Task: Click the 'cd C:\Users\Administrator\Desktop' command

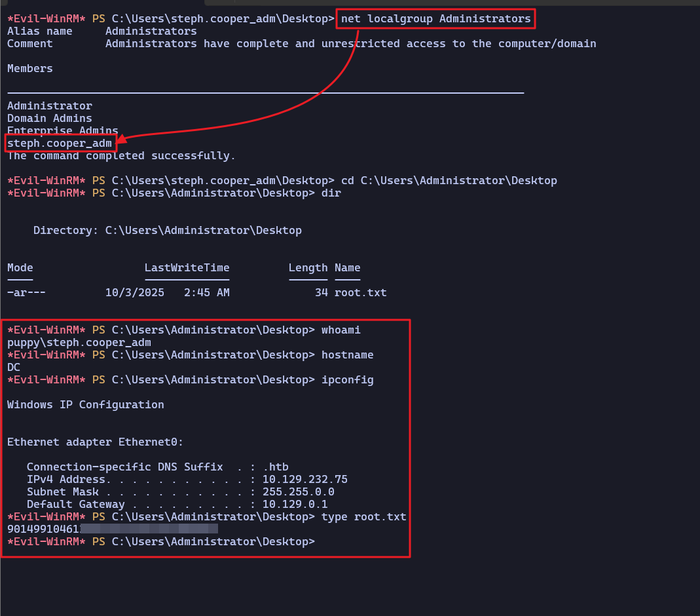Action: [445, 180]
